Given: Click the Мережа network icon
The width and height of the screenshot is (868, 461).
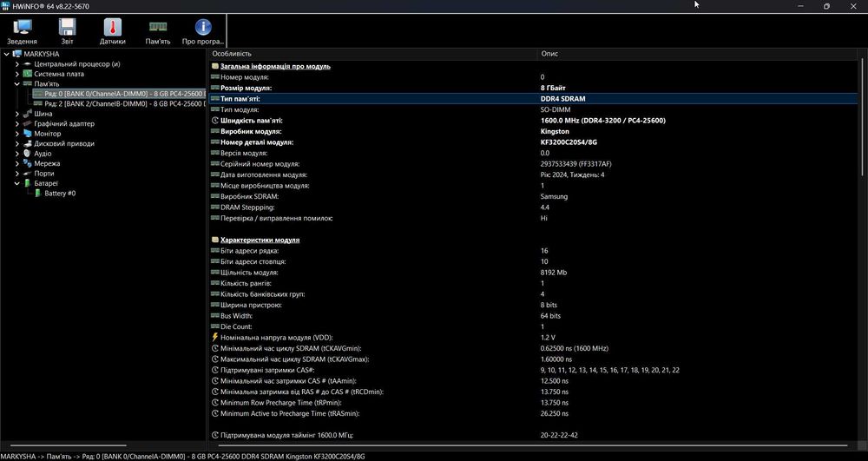Looking at the screenshot, I should point(27,164).
